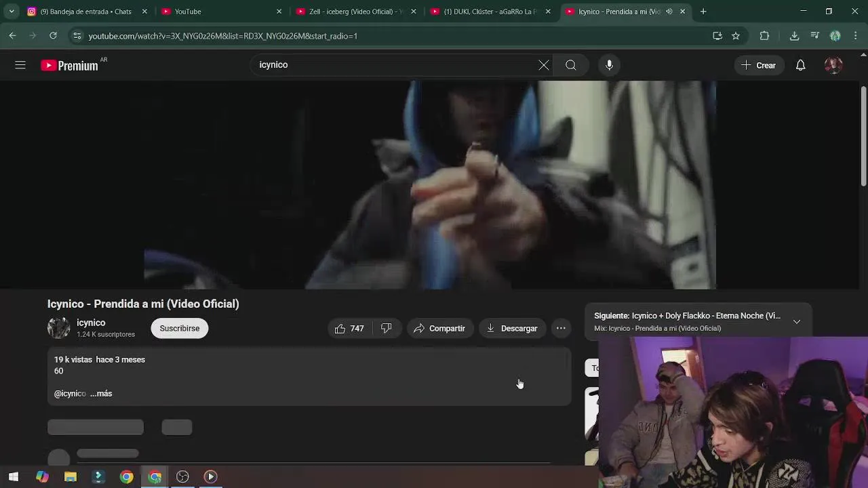
Task: Open Crear upload menu
Action: pos(759,65)
